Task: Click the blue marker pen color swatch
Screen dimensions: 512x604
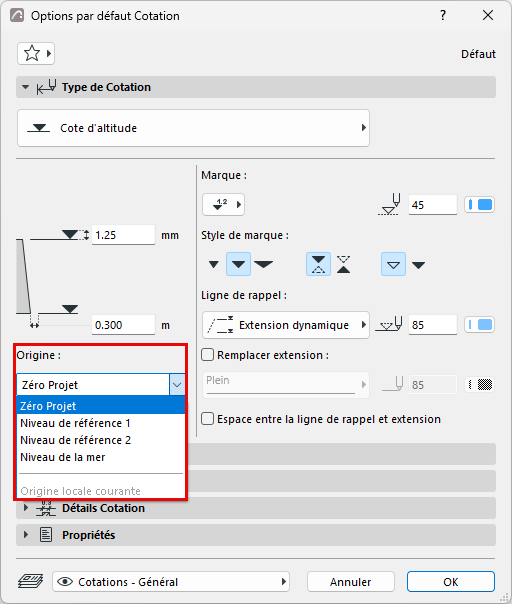Action: 479,205
